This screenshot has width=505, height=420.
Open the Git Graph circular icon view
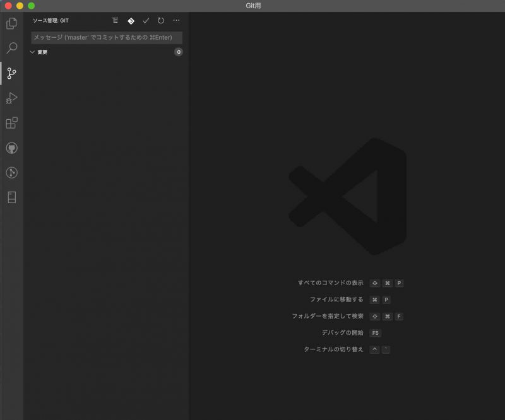11,173
